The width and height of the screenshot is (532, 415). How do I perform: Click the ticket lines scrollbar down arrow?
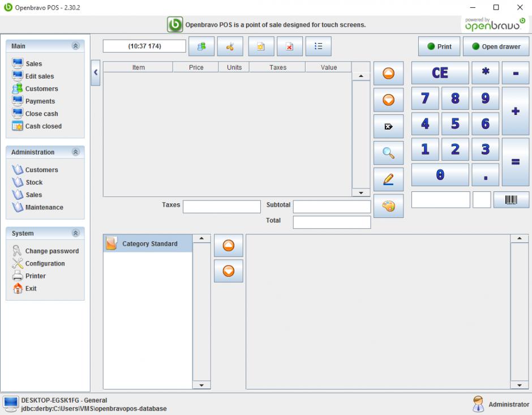click(361, 192)
